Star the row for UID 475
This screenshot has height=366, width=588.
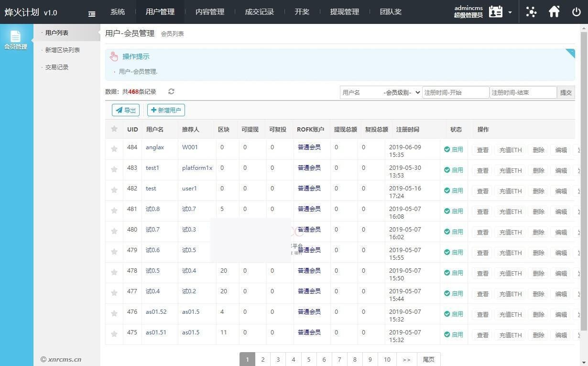(114, 334)
